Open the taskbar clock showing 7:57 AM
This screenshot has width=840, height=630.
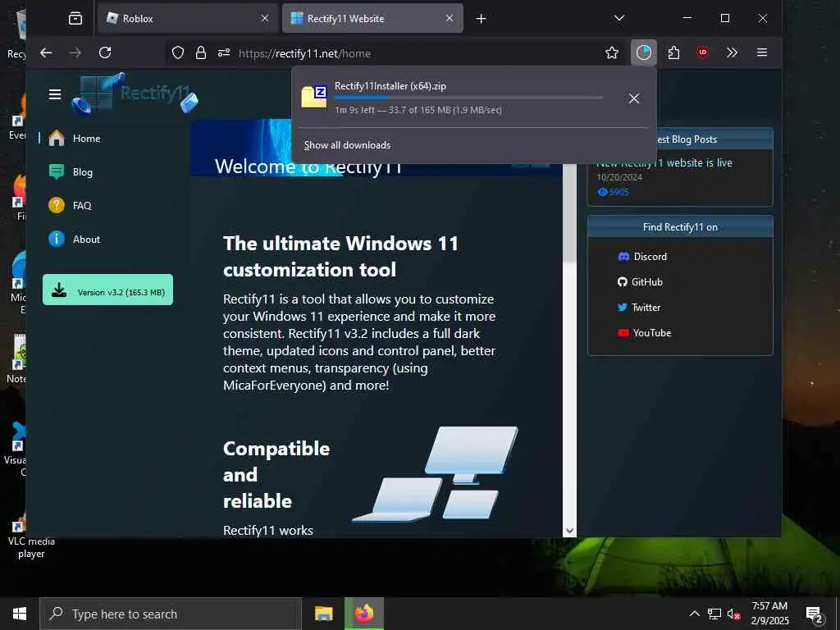click(769, 614)
